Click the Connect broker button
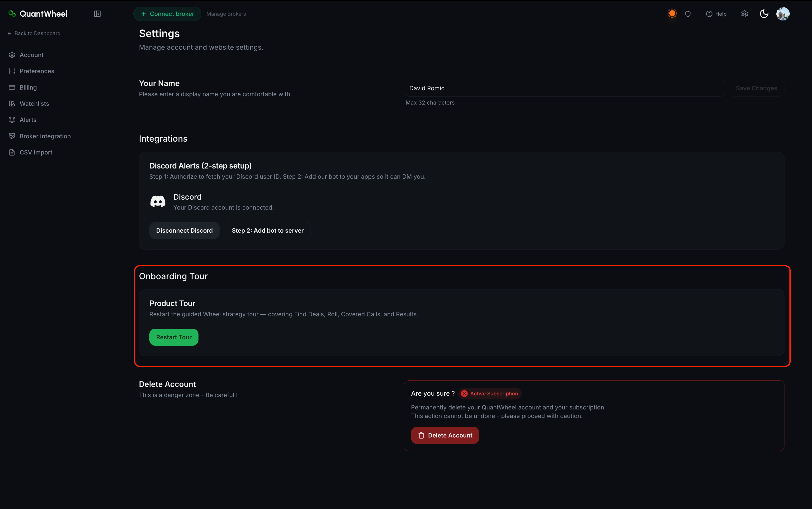Viewport: 812px width, 509px height. pos(167,14)
